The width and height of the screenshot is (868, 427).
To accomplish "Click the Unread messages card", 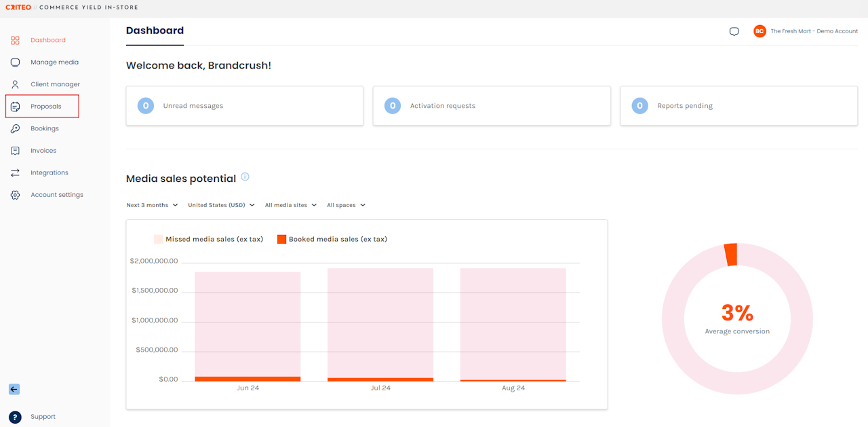I will click(244, 106).
